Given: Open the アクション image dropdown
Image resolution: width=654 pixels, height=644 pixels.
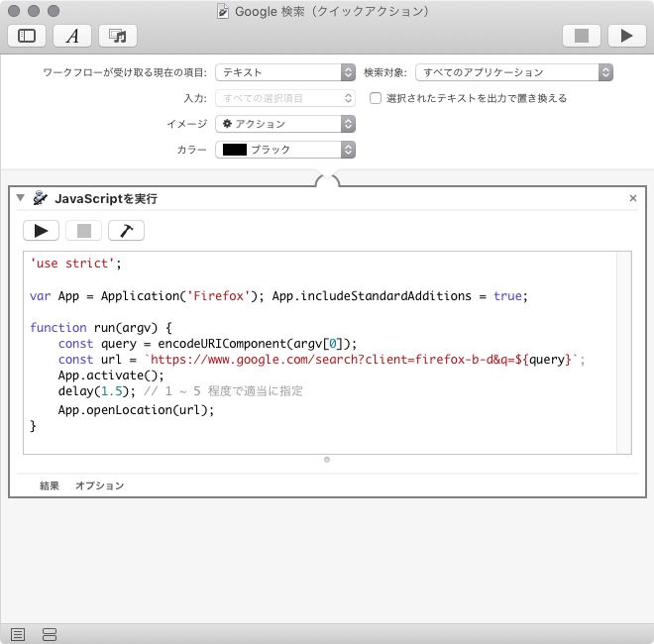Looking at the screenshot, I should click(285, 124).
